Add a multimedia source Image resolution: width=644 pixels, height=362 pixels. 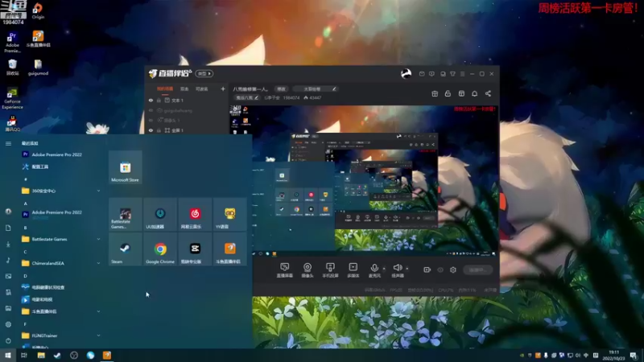[353, 270]
